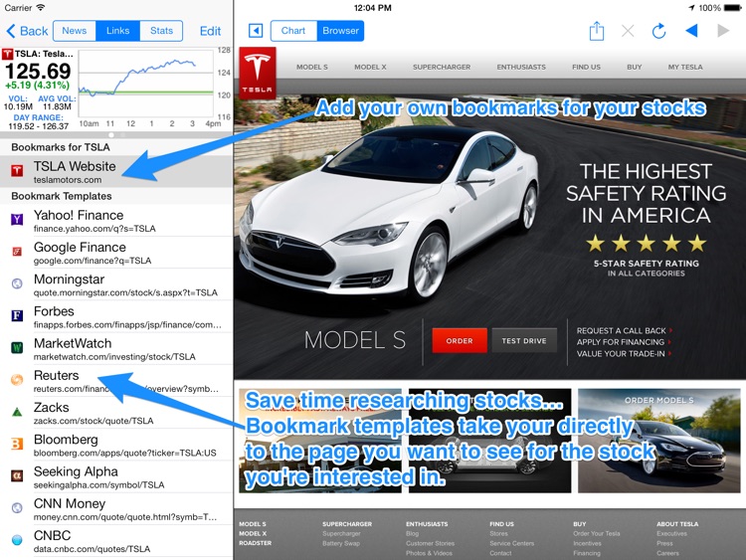The width and height of the screenshot is (746, 560).
Task: Click the red ORDER button
Action: pyautogui.click(x=460, y=341)
